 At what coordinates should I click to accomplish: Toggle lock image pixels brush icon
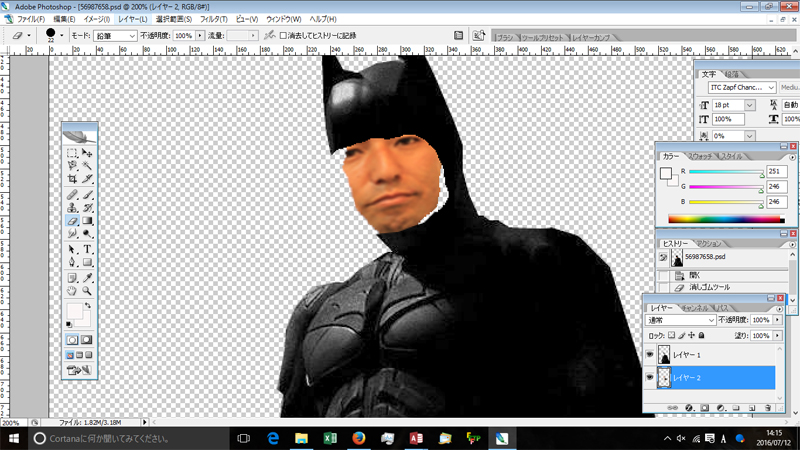pyautogui.click(x=682, y=335)
